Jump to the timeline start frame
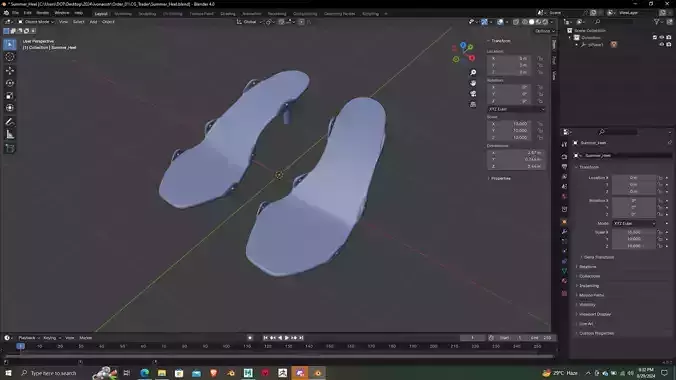This screenshot has width=676, height=380. click(266, 338)
